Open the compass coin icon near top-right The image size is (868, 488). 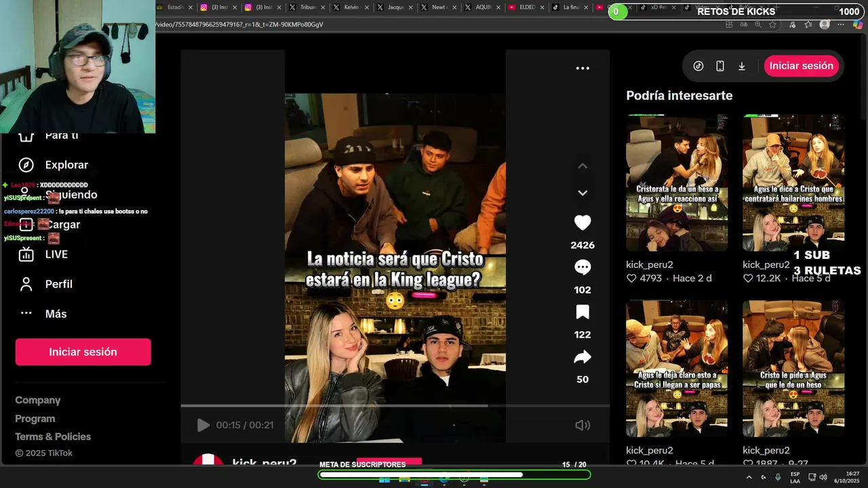point(698,66)
